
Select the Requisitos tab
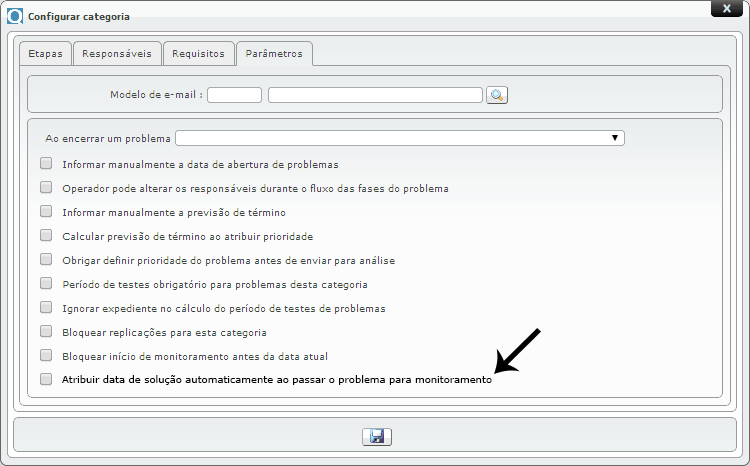(x=198, y=53)
